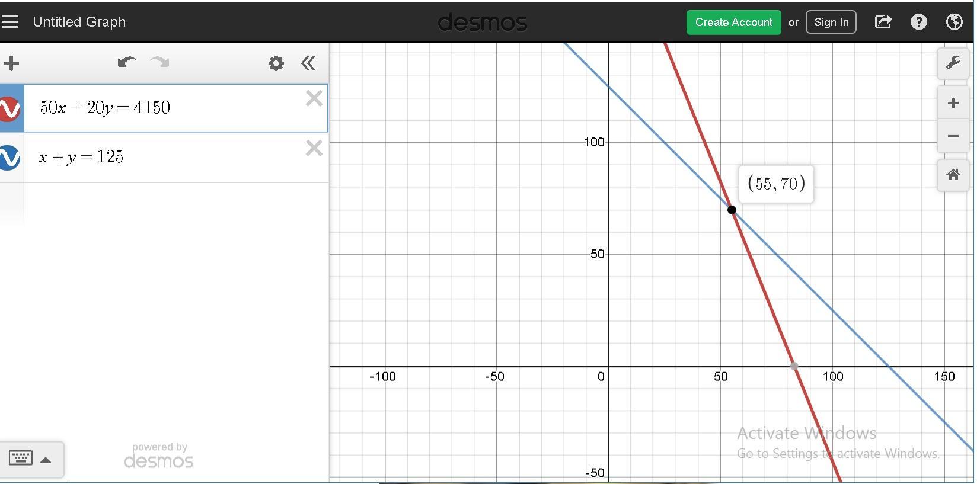Show the on-screen keypad

click(21, 458)
